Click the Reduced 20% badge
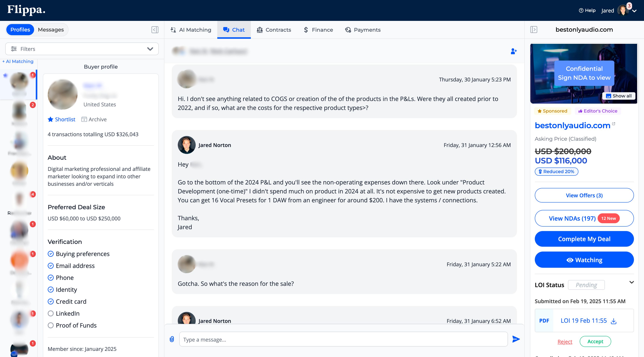 556,171
